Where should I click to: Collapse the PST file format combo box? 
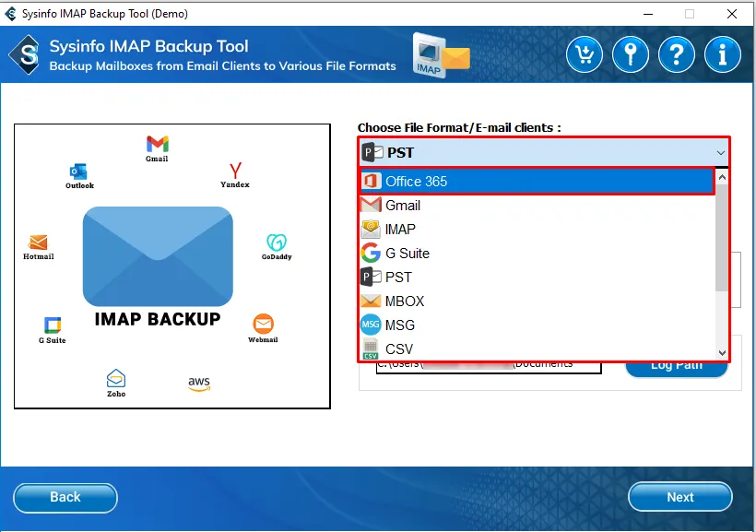(x=544, y=152)
